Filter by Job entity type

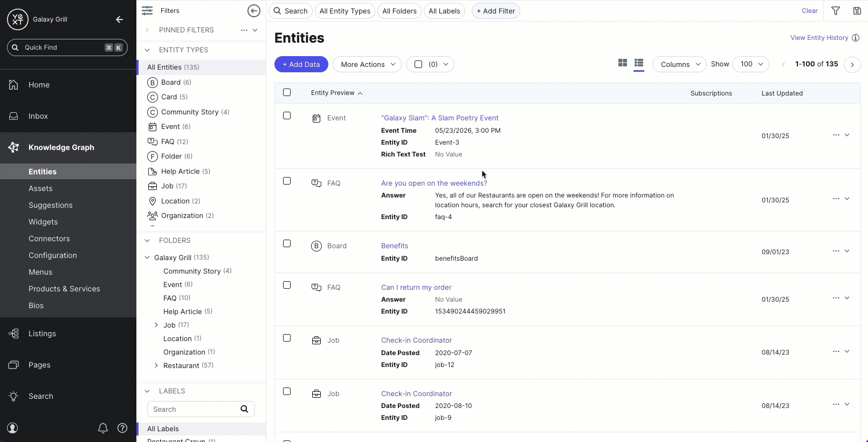[x=168, y=186]
